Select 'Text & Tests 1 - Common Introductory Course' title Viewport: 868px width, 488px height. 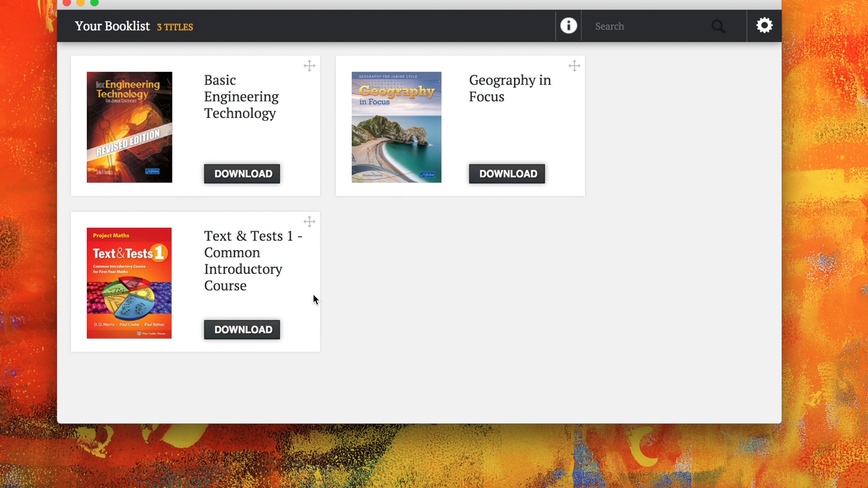(x=253, y=261)
